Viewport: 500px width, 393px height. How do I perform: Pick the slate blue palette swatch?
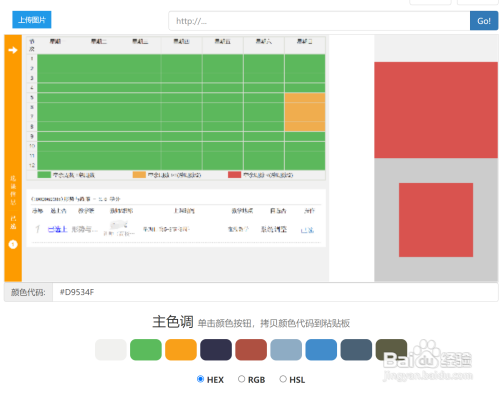pyautogui.click(x=356, y=350)
